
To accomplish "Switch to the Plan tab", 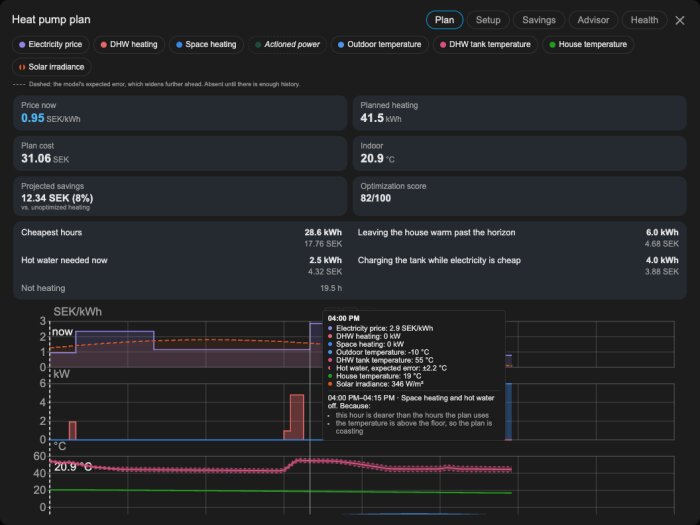I will tap(444, 20).
